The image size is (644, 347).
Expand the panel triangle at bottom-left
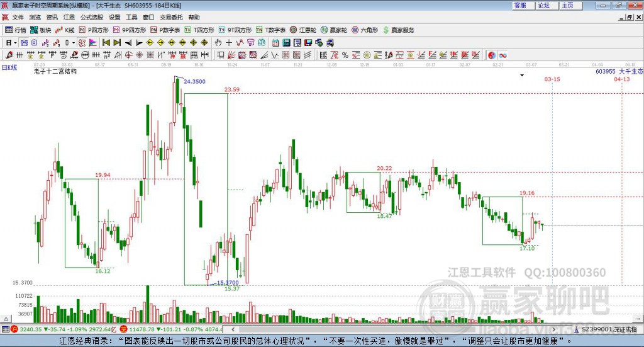[x=6, y=319]
